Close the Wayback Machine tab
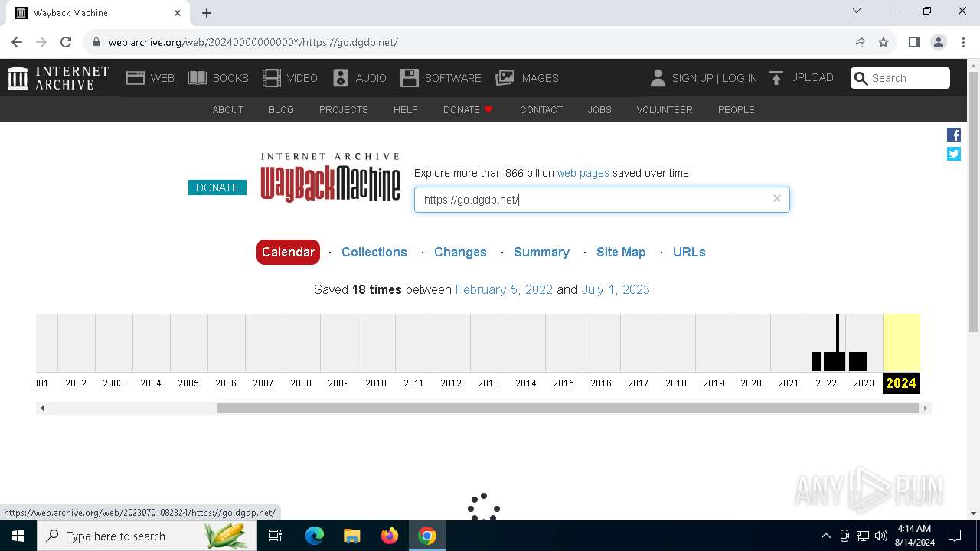 click(x=178, y=12)
